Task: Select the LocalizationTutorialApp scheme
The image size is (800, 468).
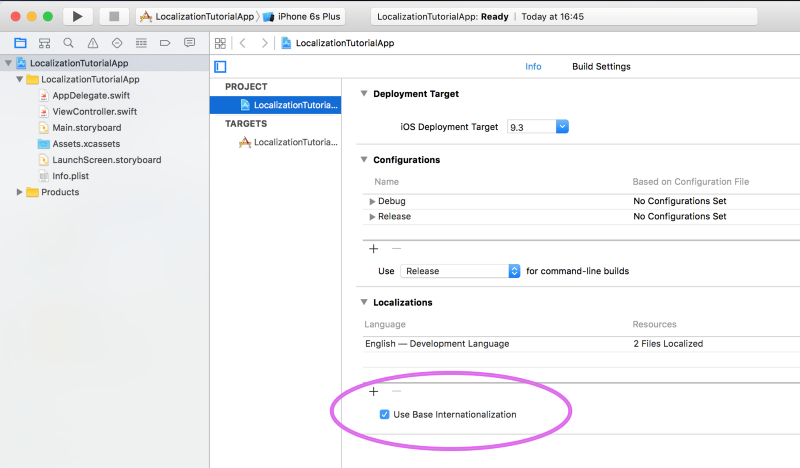Action: [199, 16]
